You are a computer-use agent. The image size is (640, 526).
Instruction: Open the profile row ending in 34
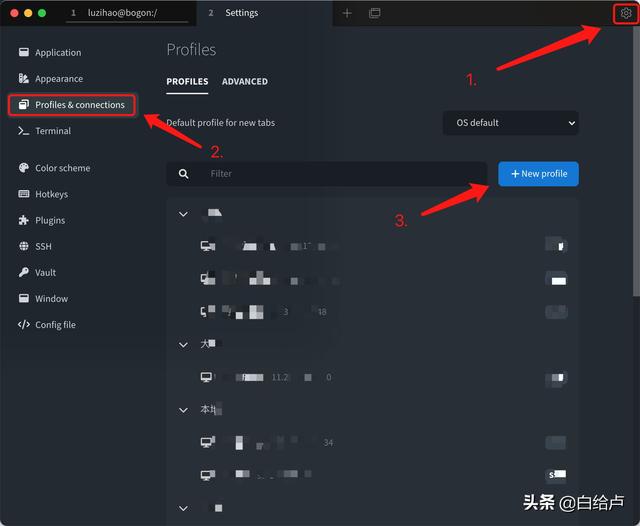click(373, 442)
